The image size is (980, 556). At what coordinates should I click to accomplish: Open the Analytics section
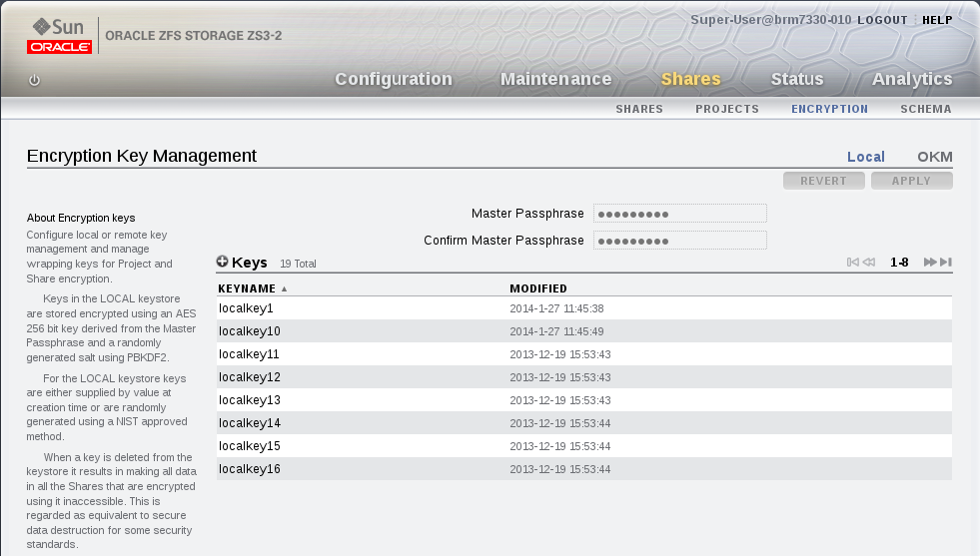point(912,79)
